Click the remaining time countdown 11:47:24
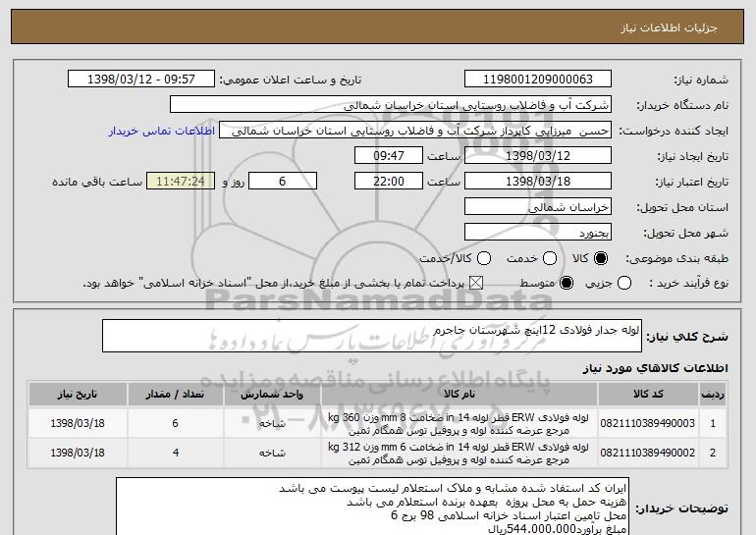Viewport: 756px width, 535px height. coord(181,182)
